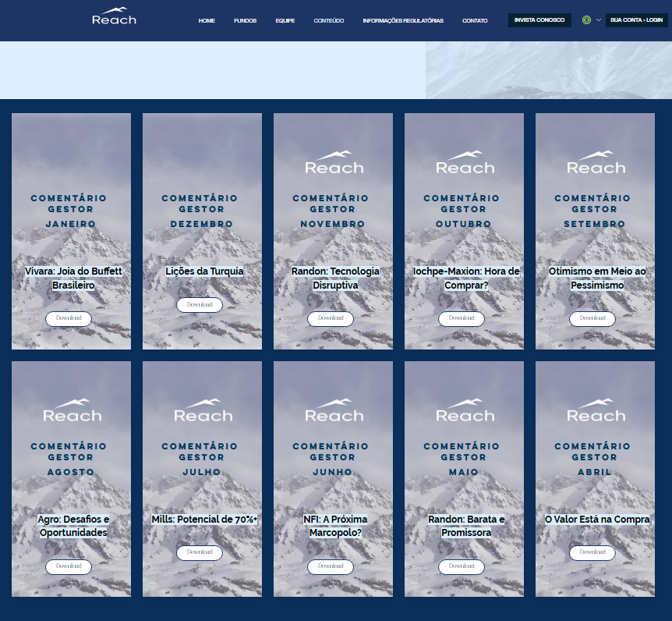
Task: Download the Janeiro commentary
Action: point(69,318)
